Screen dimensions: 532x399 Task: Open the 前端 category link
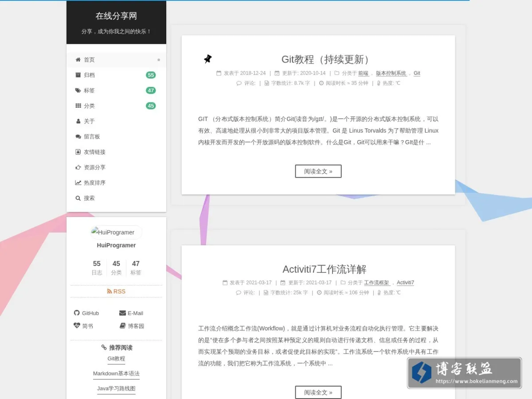coord(363,73)
